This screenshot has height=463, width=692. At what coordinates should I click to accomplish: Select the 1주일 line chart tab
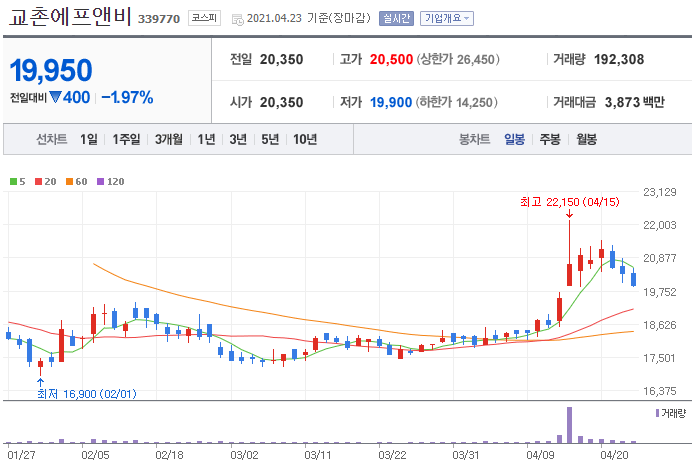(x=126, y=139)
